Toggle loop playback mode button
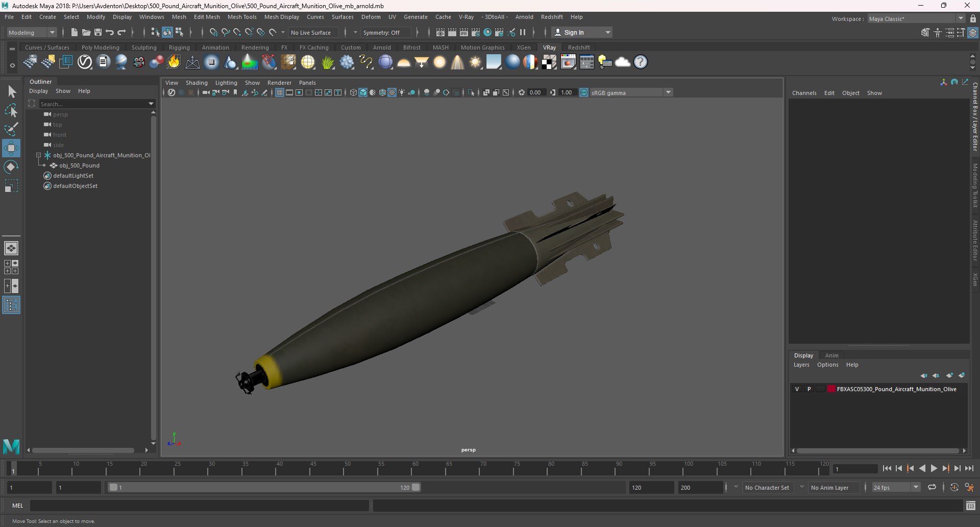980x527 pixels. (932, 488)
